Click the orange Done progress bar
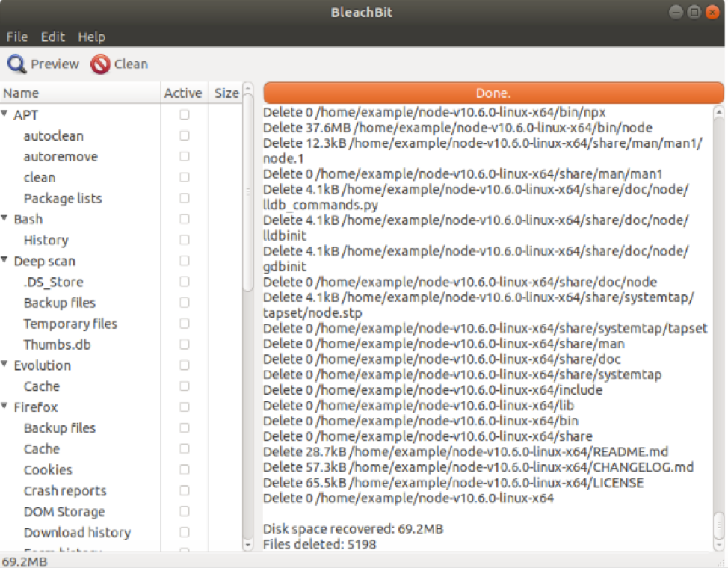 tap(493, 93)
